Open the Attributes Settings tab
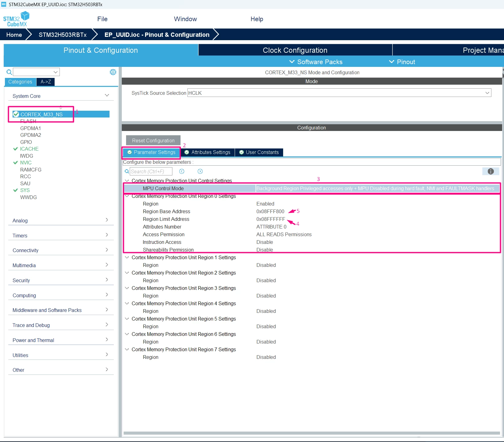This screenshot has width=504, height=442. click(x=208, y=152)
